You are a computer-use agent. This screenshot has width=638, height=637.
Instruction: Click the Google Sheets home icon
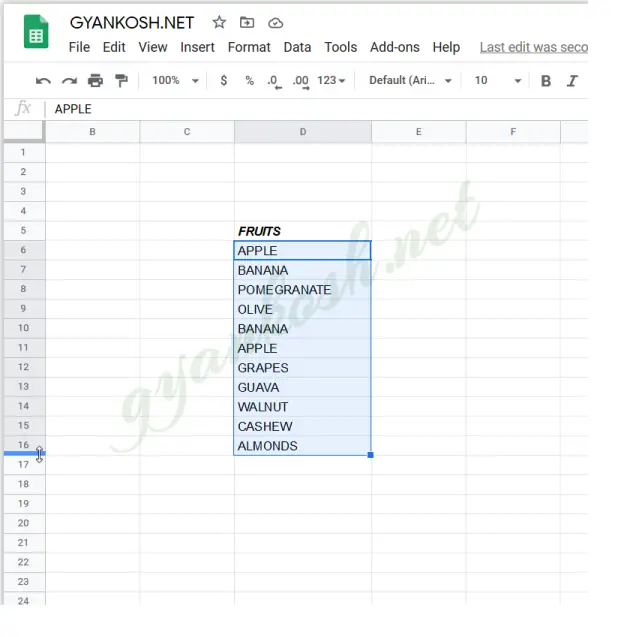(36, 32)
